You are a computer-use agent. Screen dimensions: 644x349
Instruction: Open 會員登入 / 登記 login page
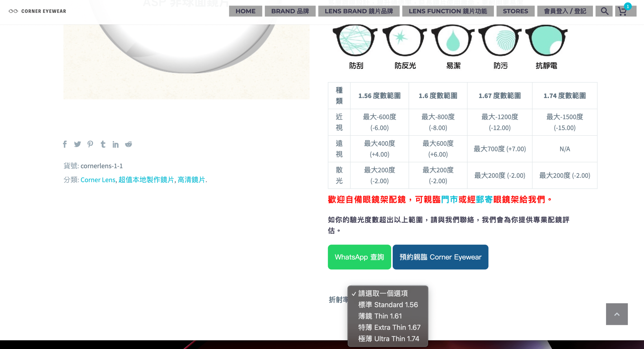(x=565, y=11)
